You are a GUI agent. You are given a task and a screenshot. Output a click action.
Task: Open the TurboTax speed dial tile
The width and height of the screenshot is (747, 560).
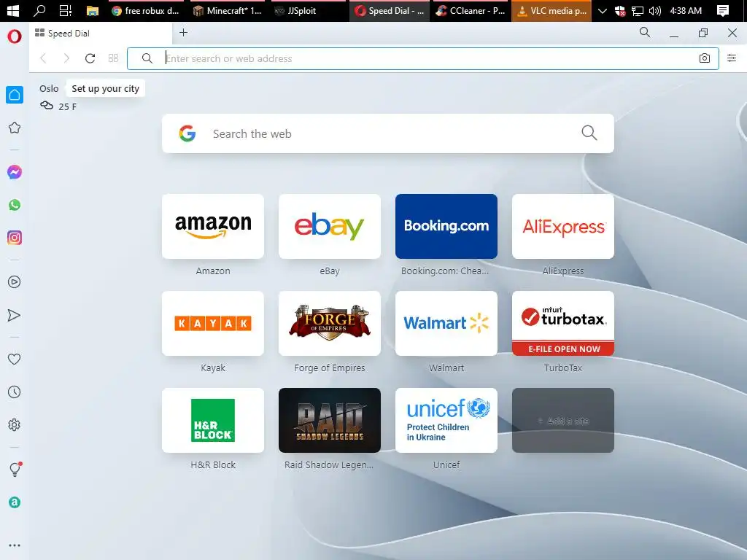pos(563,323)
